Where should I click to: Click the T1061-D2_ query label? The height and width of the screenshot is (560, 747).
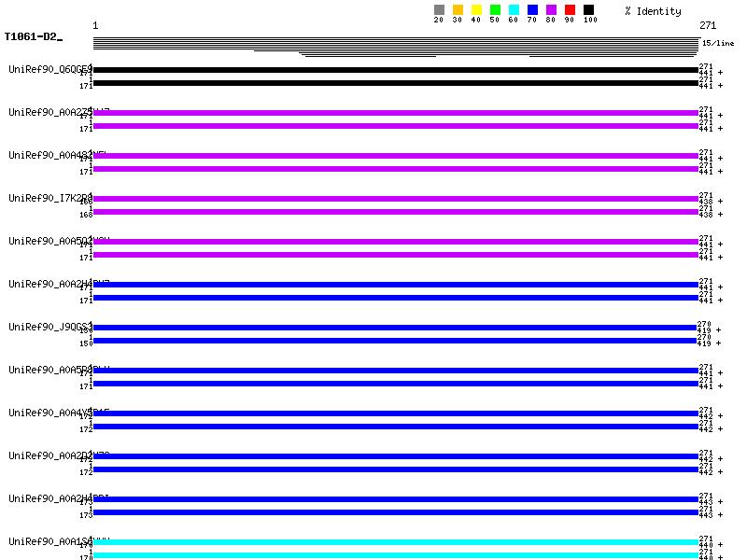33,37
